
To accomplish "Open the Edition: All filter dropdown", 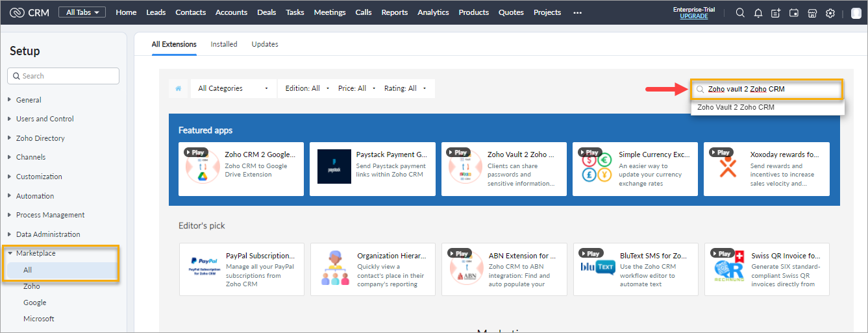I will tap(308, 88).
